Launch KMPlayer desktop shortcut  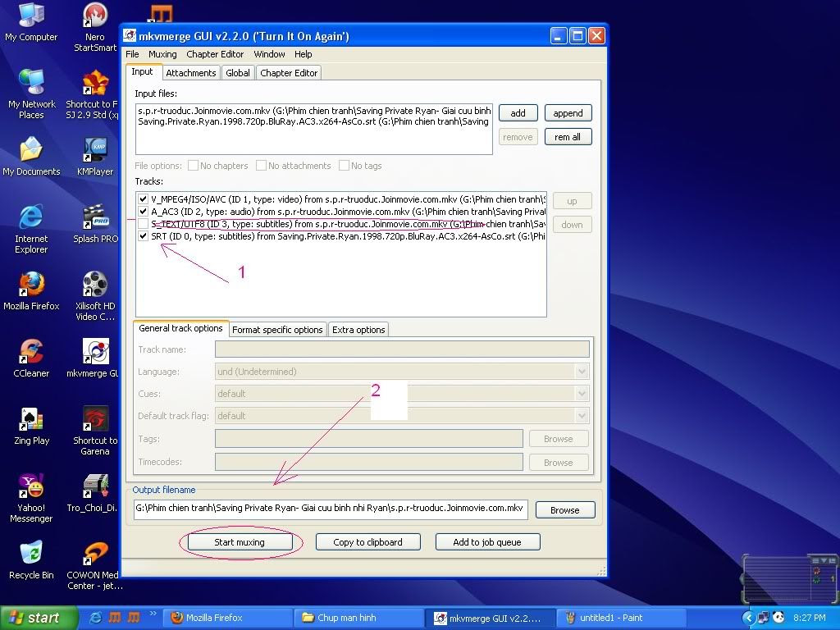[x=95, y=157]
